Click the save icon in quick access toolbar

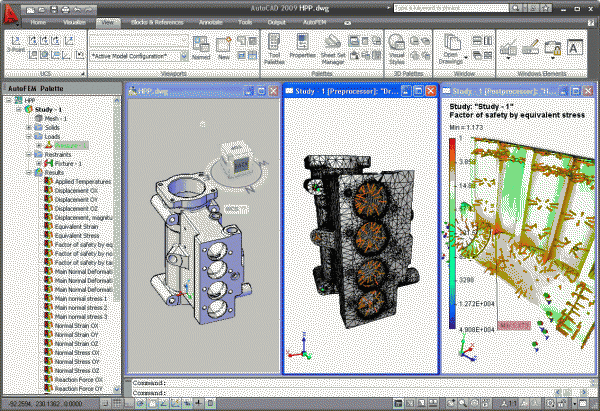coord(54,10)
